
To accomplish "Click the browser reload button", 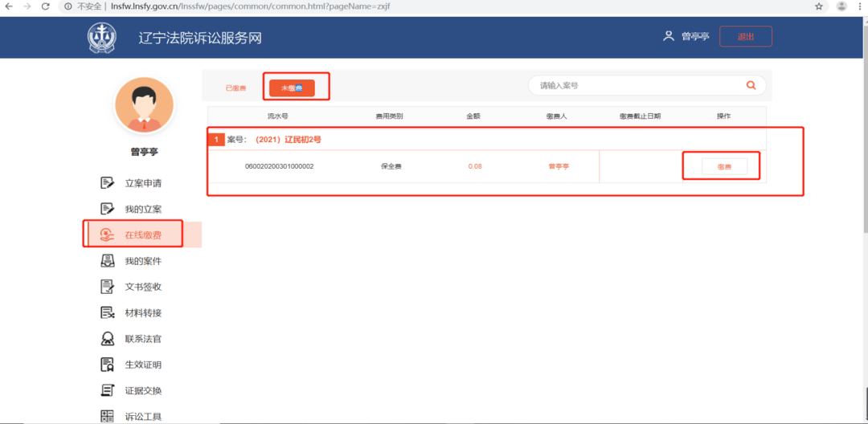I will click(46, 6).
